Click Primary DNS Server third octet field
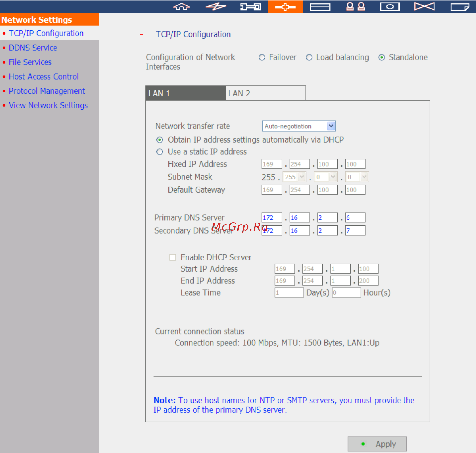This screenshot has height=453, width=476. pos(327,218)
